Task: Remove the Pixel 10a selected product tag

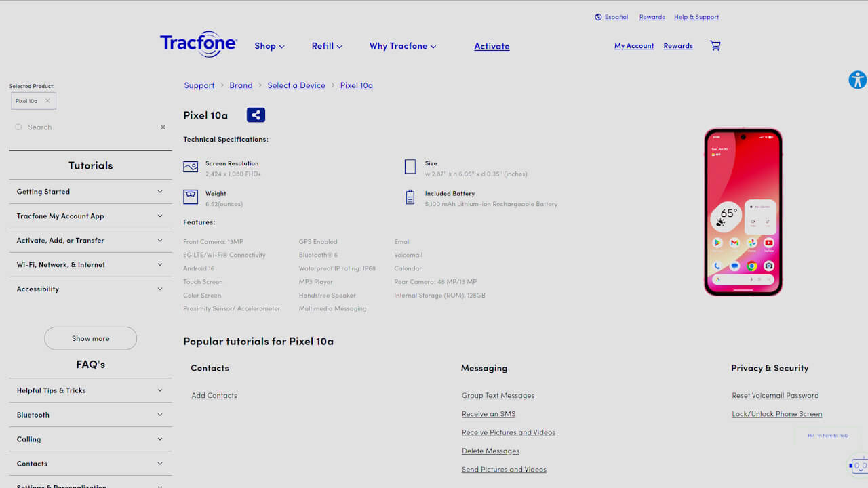Action: tap(47, 101)
